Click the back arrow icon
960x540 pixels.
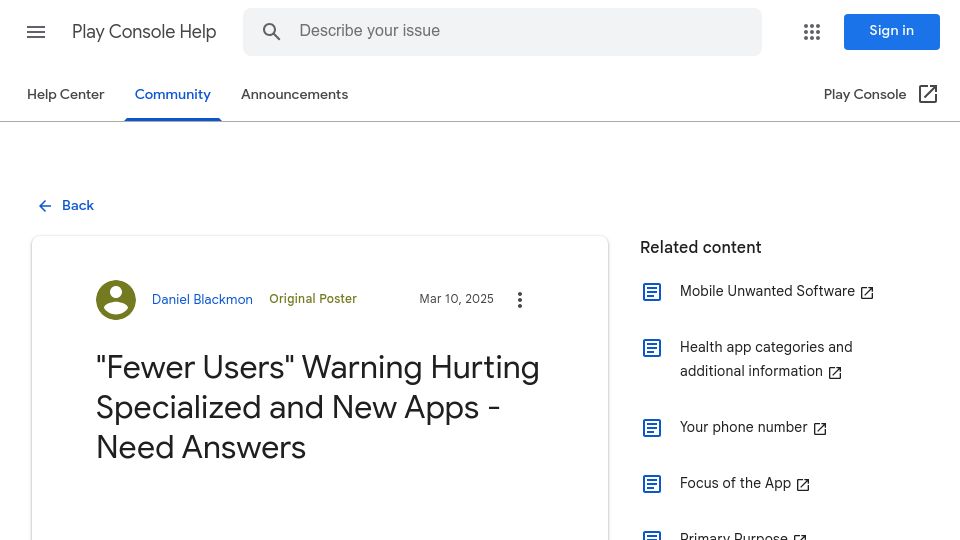(45, 206)
